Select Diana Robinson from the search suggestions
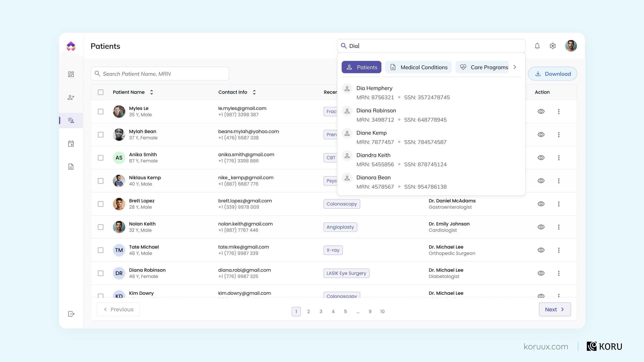The width and height of the screenshot is (644, 362). (376, 110)
